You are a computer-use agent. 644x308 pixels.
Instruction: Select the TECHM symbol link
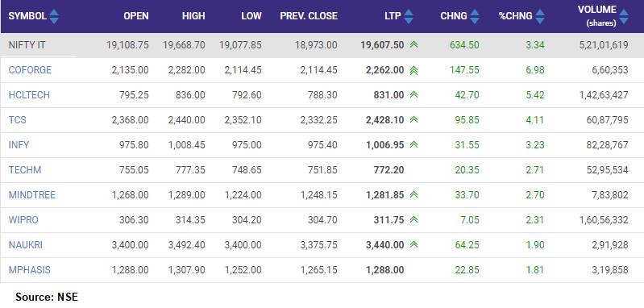25,170
